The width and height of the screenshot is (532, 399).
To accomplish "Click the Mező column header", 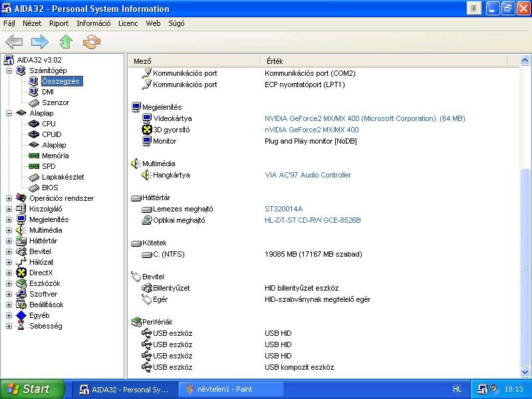I will point(194,61).
